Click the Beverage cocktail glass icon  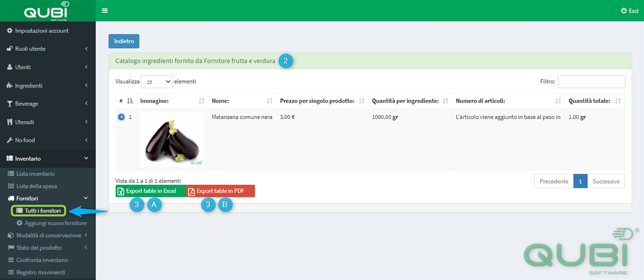(x=10, y=104)
